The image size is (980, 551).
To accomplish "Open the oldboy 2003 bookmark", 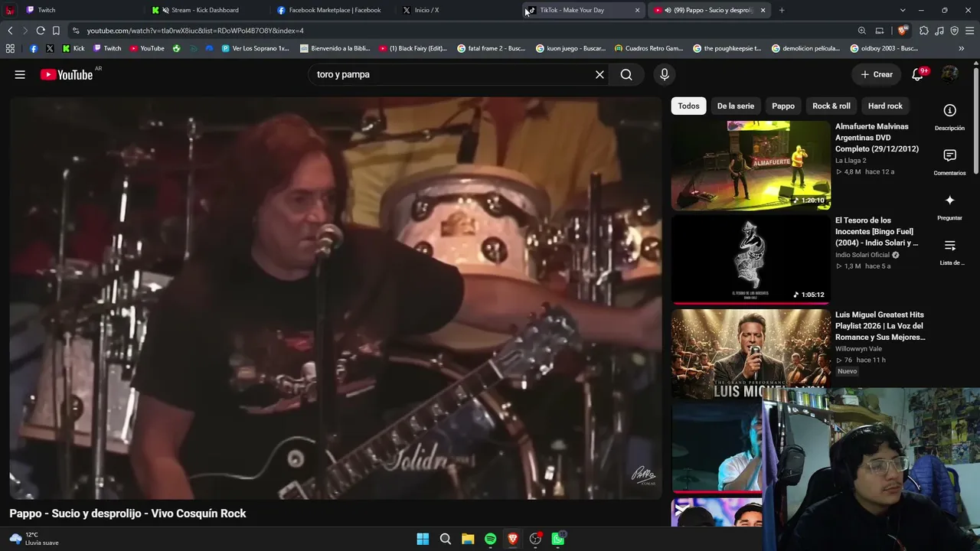I will click(884, 48).
